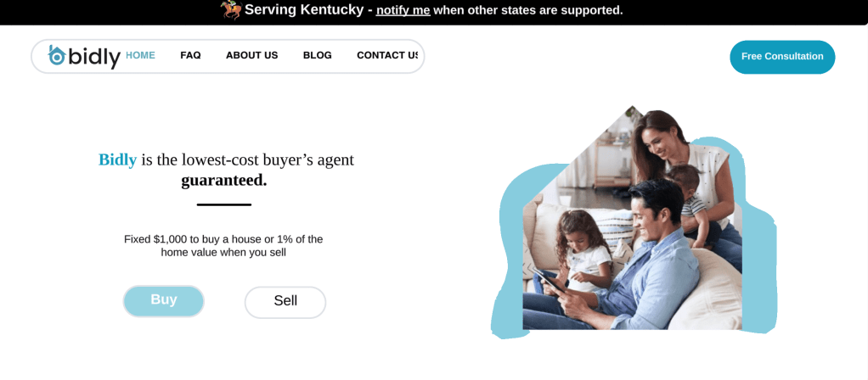Click the "Fixed $1,000" pricing description

click(x=223, y=246)
